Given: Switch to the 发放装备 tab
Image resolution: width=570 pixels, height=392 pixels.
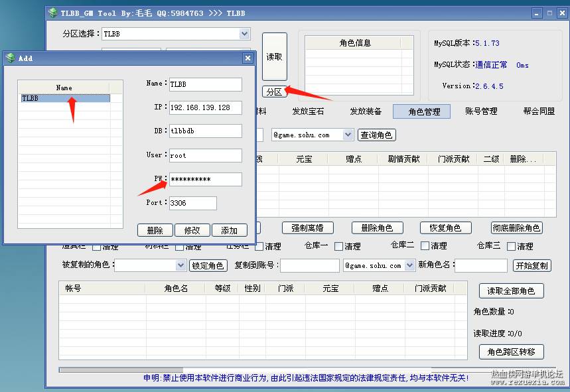Looking at the screenshot, I should (x=366, y=111).
